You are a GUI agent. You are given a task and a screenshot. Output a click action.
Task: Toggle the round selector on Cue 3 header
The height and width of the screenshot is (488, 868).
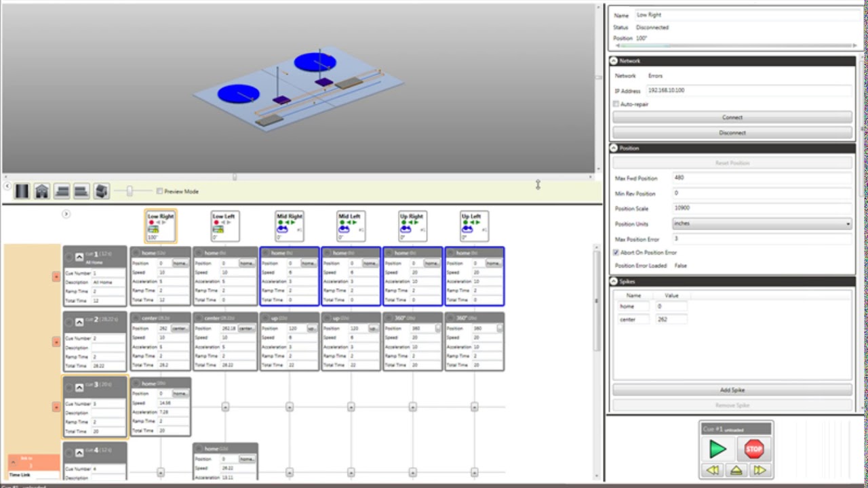[69, 388]
